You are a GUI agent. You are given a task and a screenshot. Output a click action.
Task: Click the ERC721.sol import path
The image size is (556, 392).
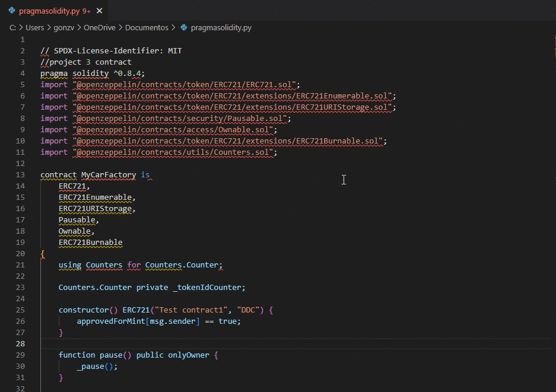point(185,85)
